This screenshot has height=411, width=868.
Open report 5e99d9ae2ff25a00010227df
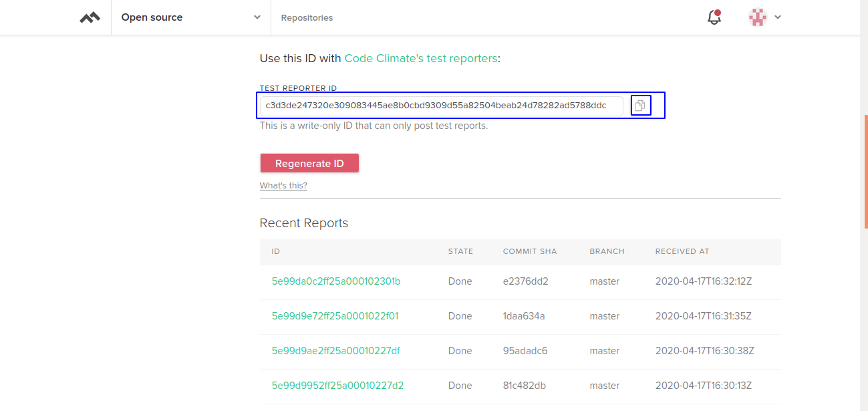[335, 351]
